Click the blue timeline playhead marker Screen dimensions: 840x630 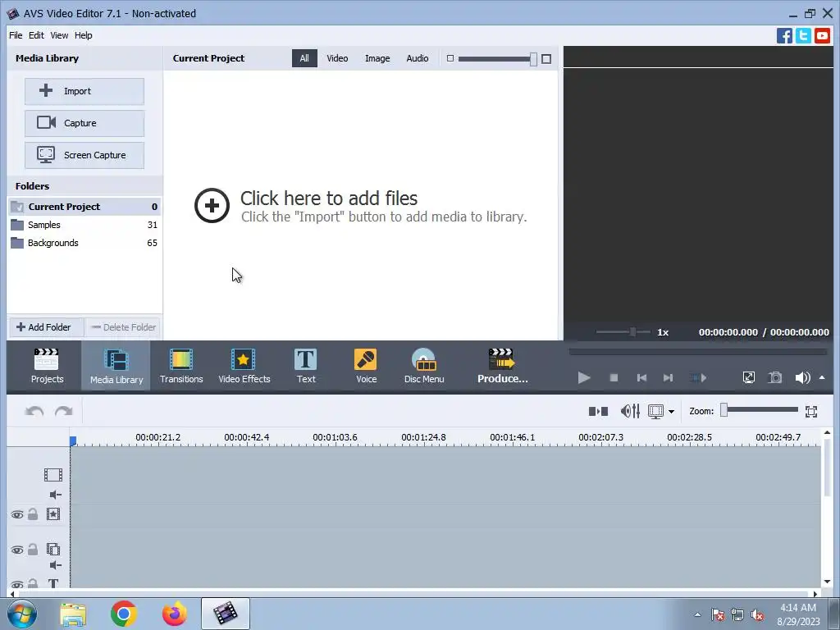pos(73,441)
